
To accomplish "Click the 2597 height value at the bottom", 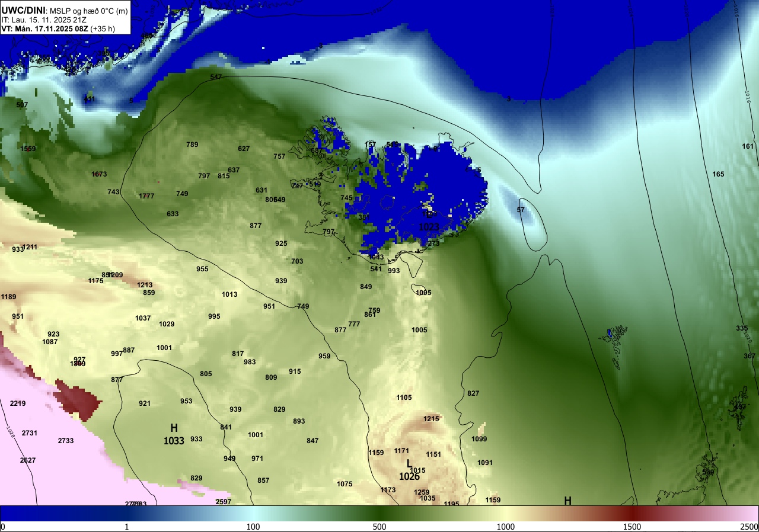I will pyautogui.click(x=224, y=502).
